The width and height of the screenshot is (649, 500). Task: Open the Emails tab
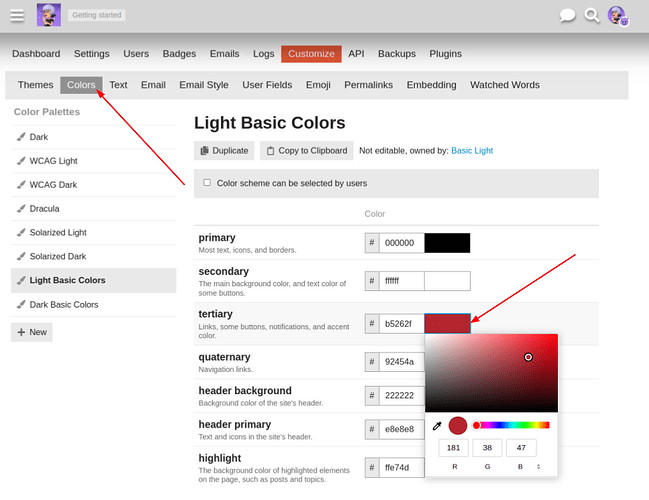point(224,54)
